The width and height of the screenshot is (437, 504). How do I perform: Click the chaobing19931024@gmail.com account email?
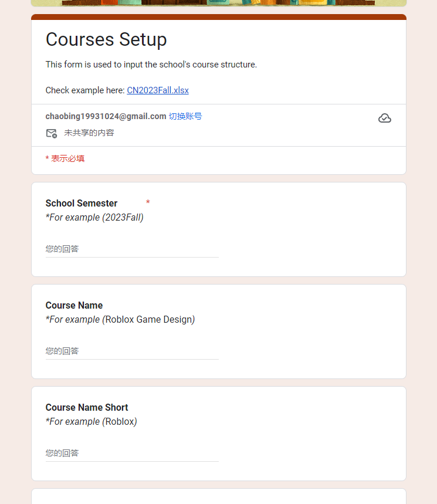(106, 116)
